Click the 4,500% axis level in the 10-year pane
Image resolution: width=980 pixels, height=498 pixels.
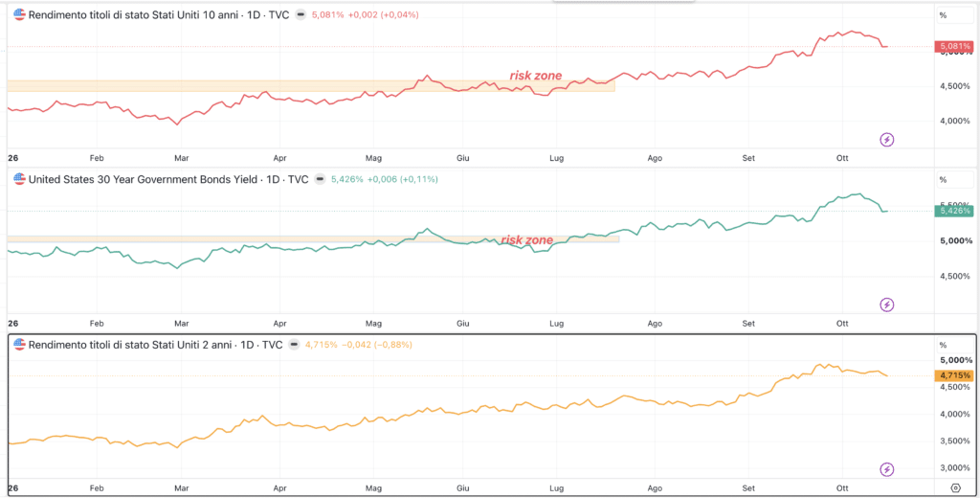pos(956,86)
